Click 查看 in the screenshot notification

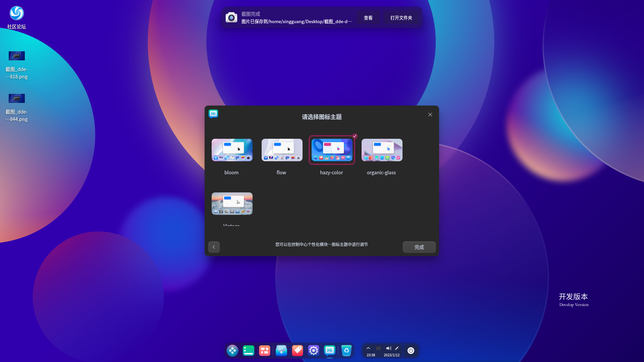(368, 18)
